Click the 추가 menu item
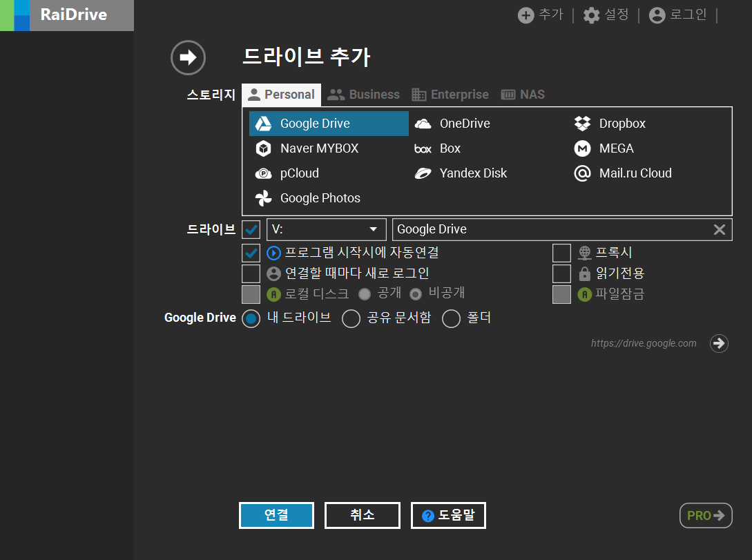 [551, 15]
